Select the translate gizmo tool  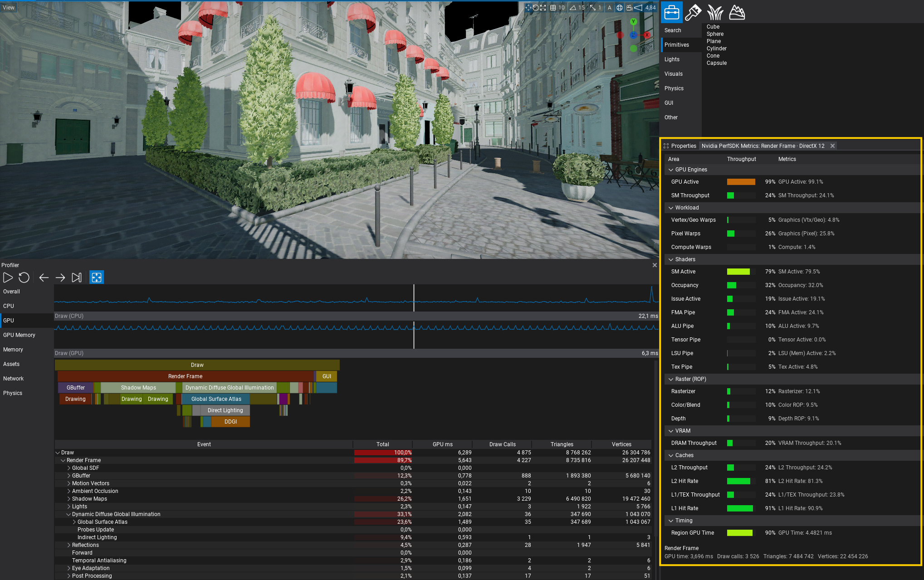pyautogui.click(x=528, y=8)
